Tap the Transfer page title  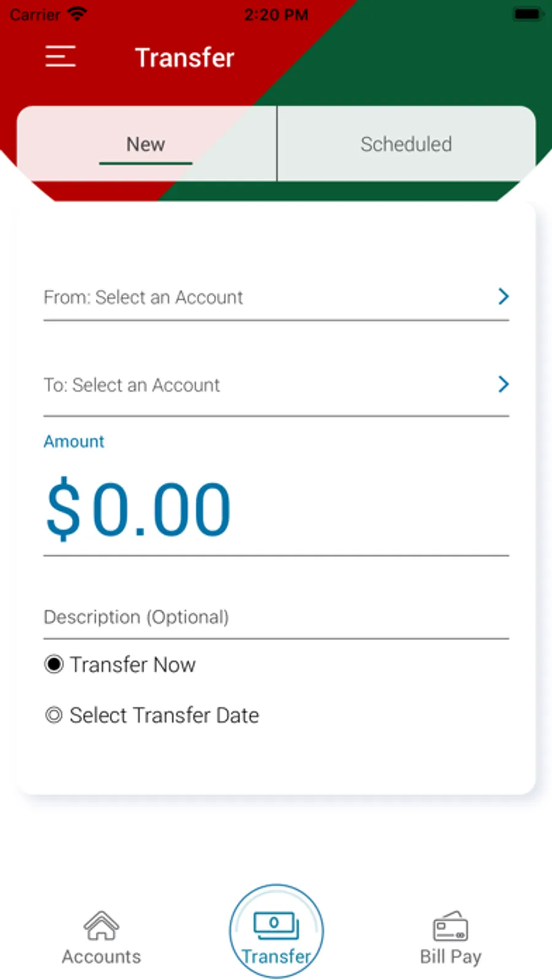tap(185, 58)
